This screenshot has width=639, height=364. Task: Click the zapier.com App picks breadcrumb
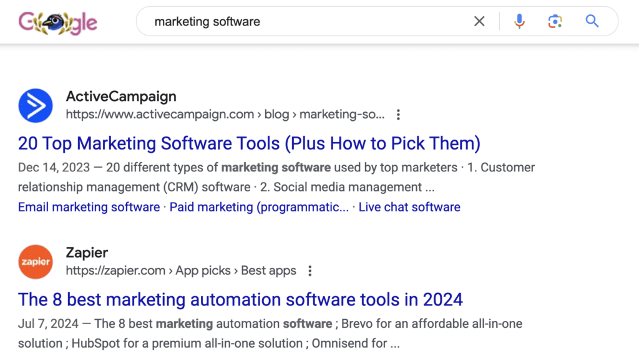pyautogui.click(x=181, y=271)
